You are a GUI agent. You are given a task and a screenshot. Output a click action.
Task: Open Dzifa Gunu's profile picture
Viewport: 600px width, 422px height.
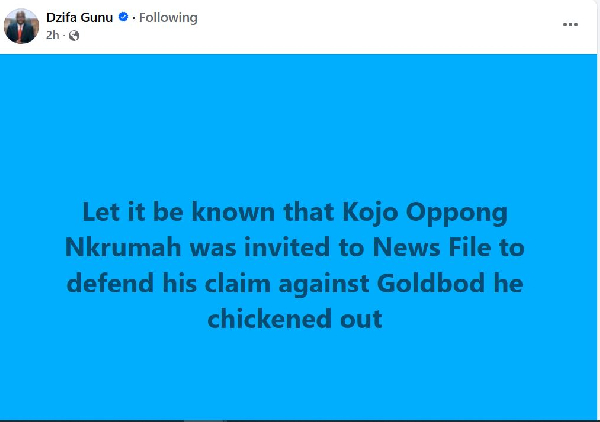21,26
